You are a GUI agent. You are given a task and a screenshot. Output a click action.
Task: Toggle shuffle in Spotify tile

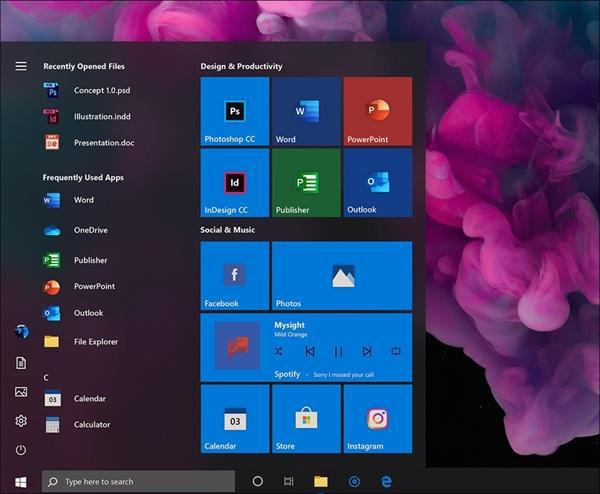278,351
